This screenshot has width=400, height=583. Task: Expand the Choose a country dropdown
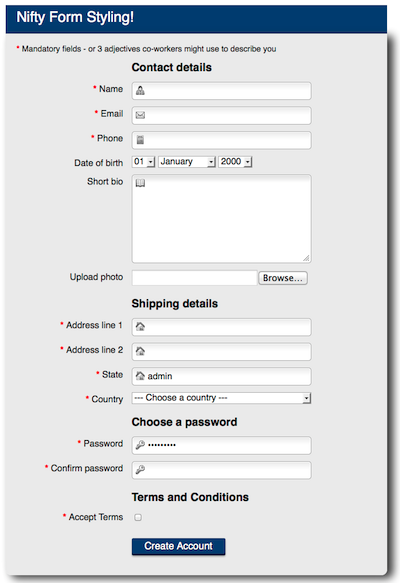coord(221,398)
